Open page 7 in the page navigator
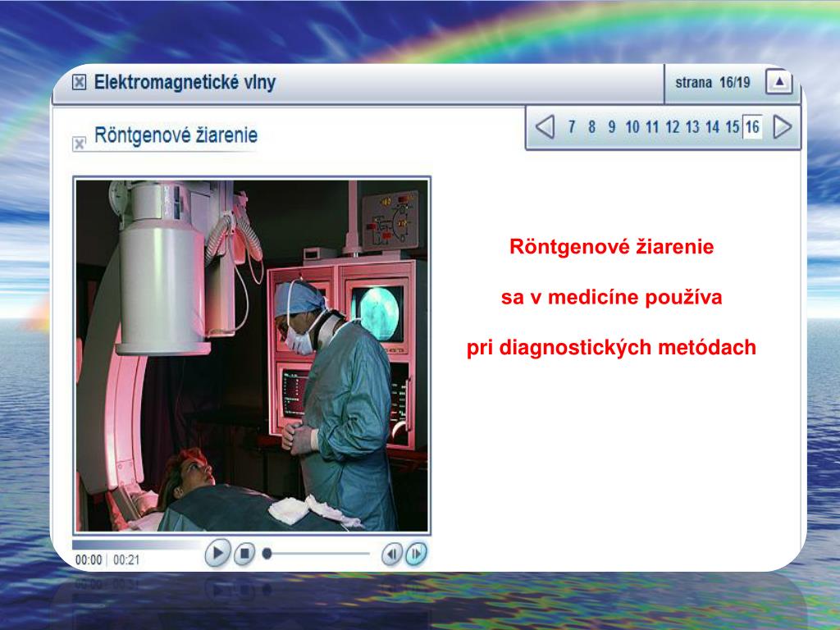 pyautogui.click(x=572, y=127)
